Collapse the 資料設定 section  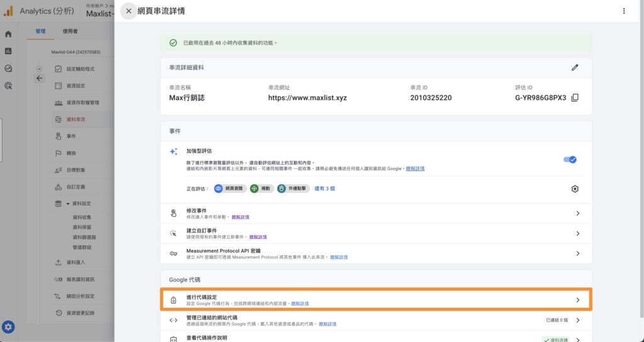pos(68,204)
